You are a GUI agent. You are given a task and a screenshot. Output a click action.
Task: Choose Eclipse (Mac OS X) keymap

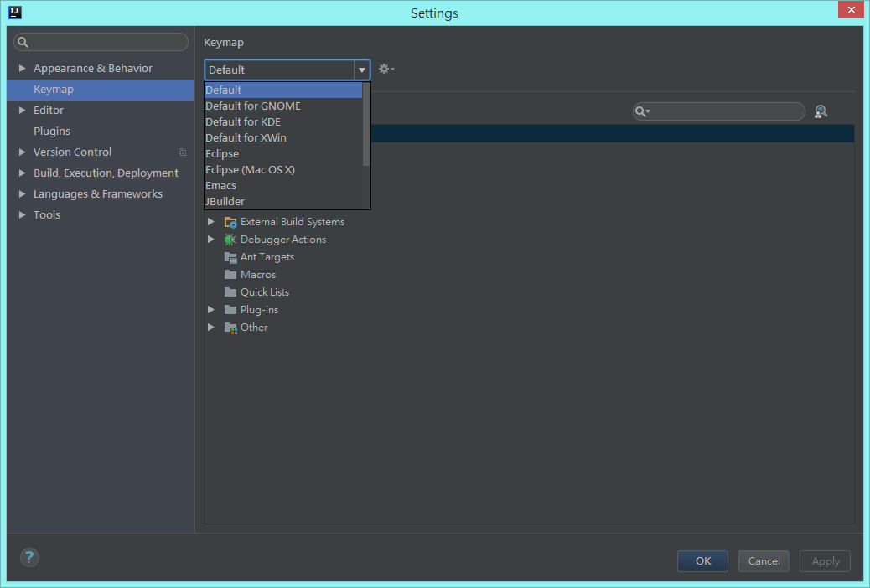pyautogui.click(x=283, y=170)
